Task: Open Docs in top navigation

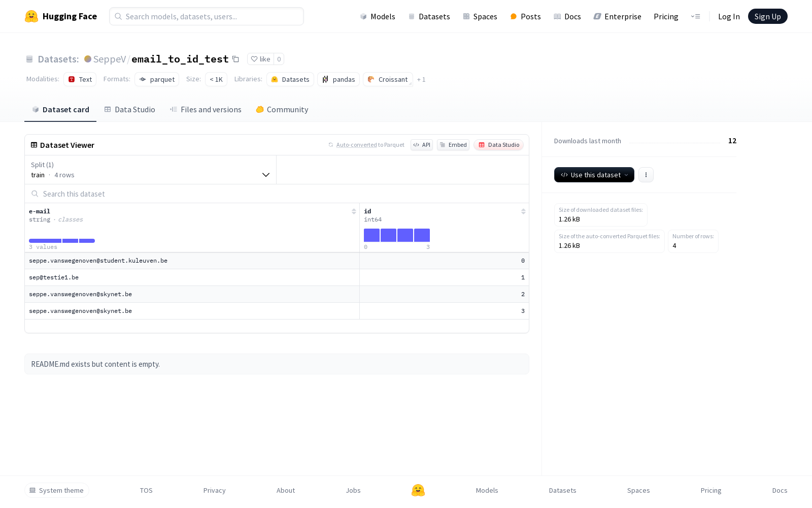Action: [567, 17]
